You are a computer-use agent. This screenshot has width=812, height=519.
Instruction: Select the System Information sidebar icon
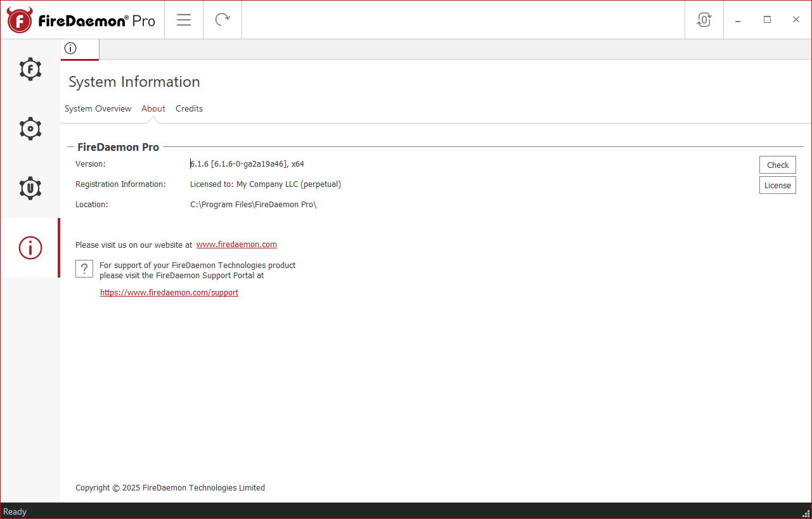pos(30,248)
